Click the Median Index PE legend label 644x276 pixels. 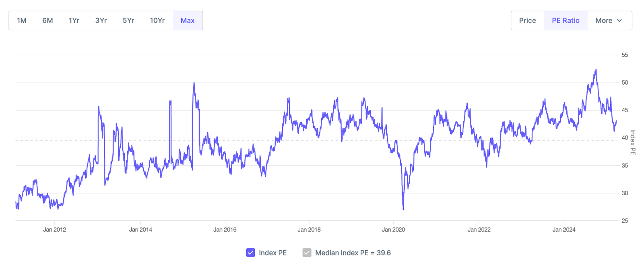353,253
